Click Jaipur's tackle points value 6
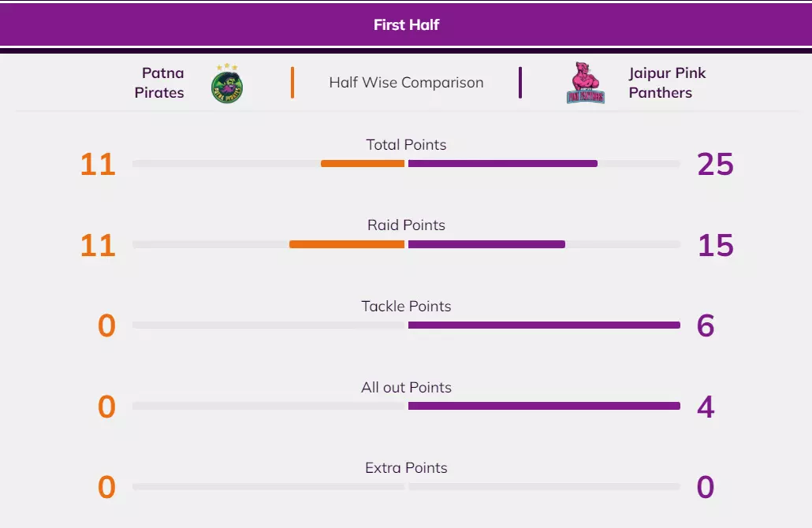The width and height of the screenshot is (812, 528). (706, 325)
